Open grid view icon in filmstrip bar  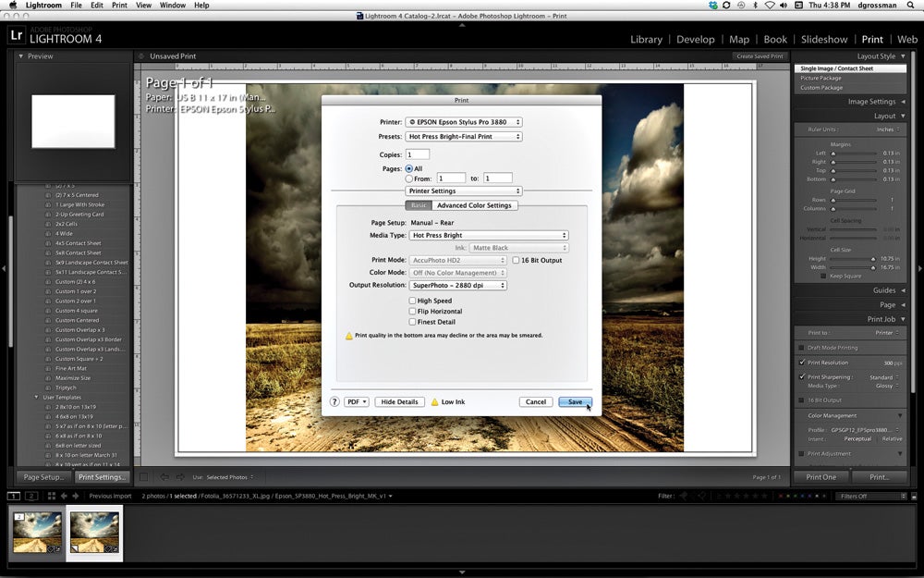(51, 496)
